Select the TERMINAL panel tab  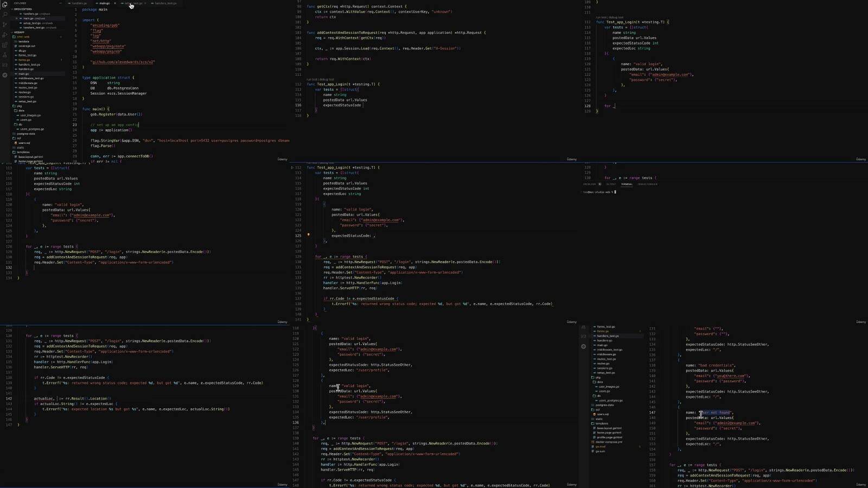pyautogui.click(x=627, y=184)
